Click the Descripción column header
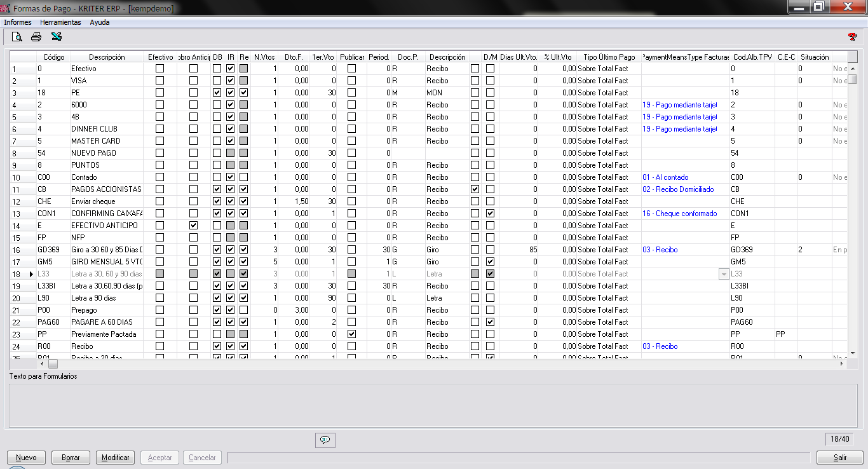The height and width of the screenshot is (469, 868). pyautogui.click(x=107, y=57)
